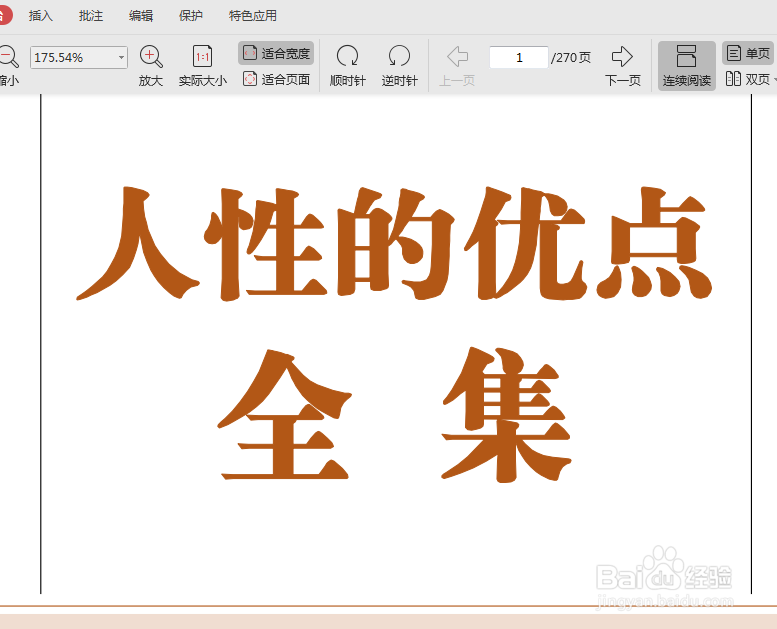Open the 编辑 menu
This screenshot has height=629, width=777.
pos(141,16)
